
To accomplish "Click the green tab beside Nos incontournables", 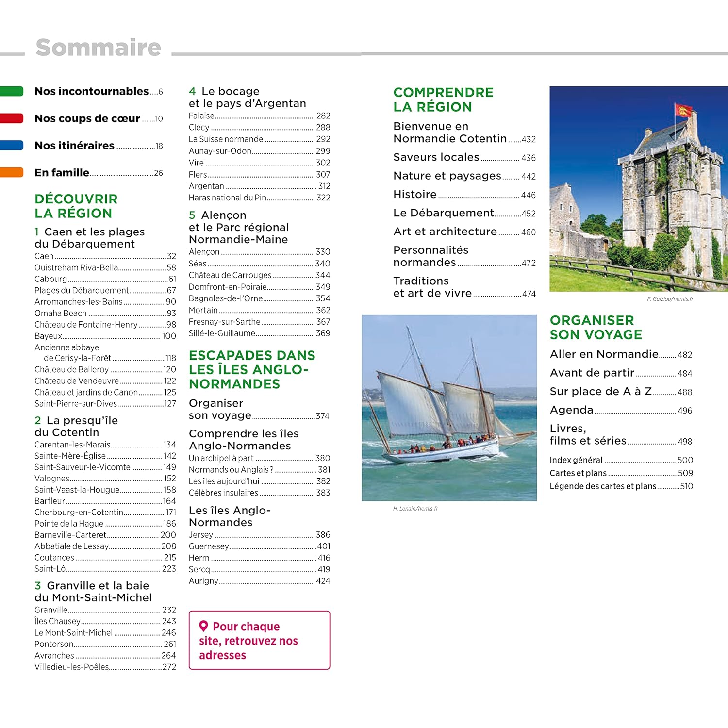I will [x=12, y=91].
